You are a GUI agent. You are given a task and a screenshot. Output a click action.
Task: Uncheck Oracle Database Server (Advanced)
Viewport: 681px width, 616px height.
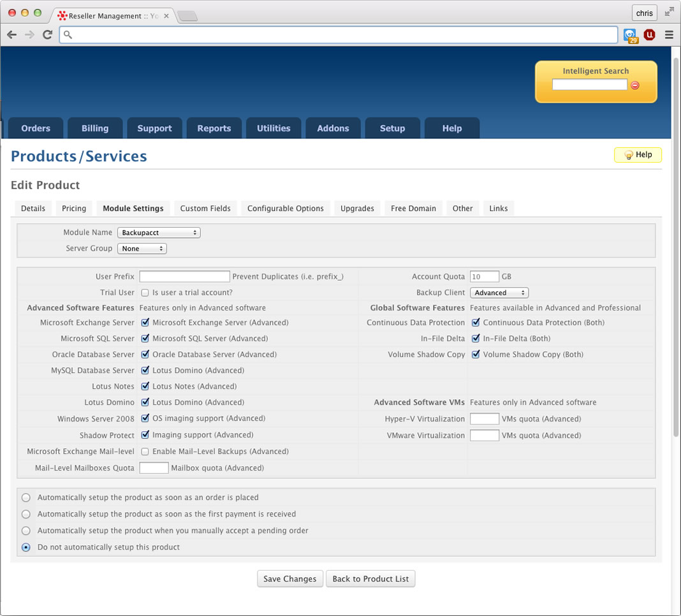tap(145, 355)
